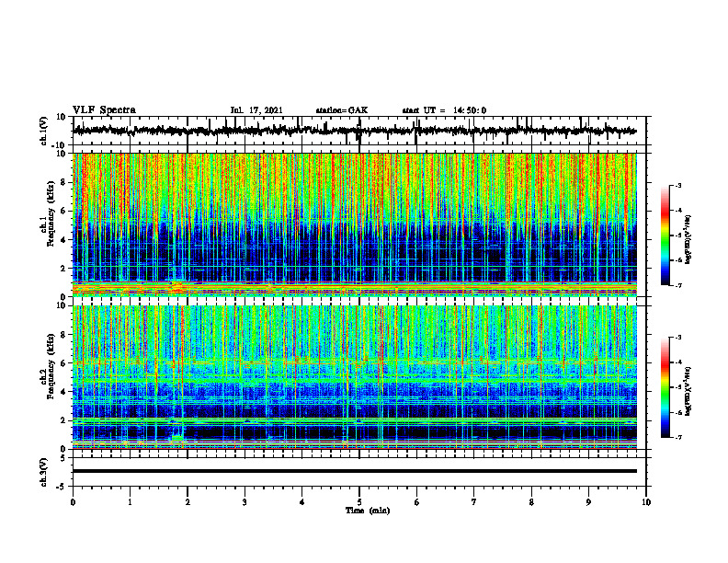Click the log(PSD) label beside ch.2 color bar
The height and width of the screenshot is (563, 728).
[688, 390]
